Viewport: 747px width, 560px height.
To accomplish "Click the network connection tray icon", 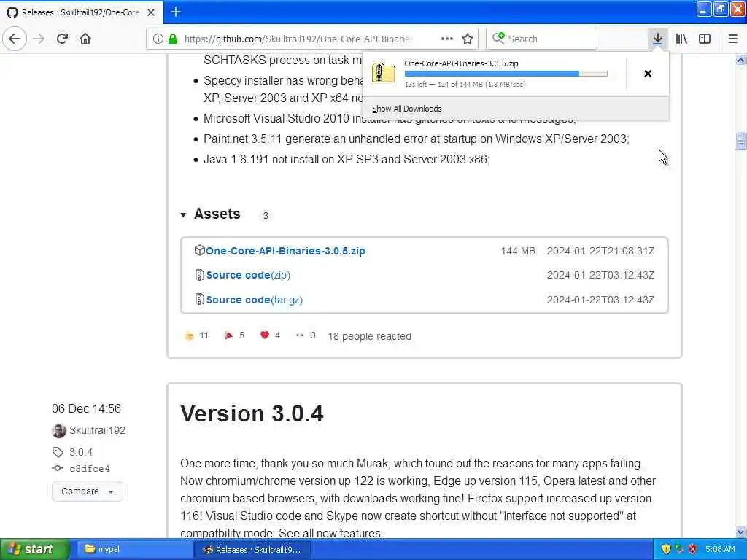I will click(x=679, y=549).
